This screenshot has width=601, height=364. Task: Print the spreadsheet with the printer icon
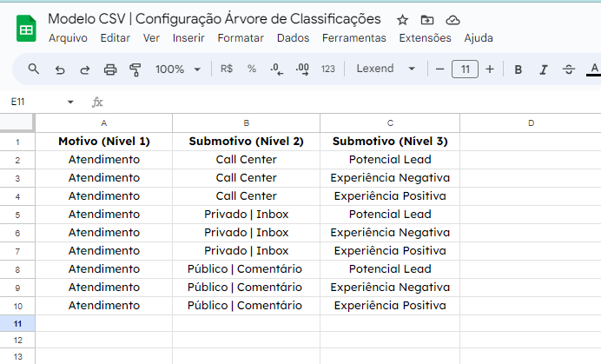coord(110,69)
